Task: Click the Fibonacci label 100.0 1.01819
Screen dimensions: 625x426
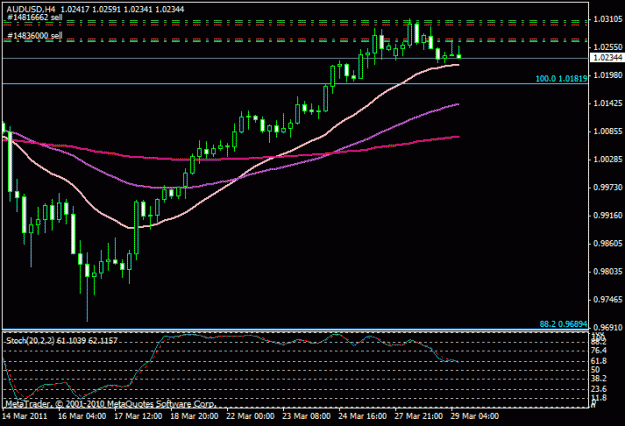Action: pyautogui.click(x=561, y=79)
